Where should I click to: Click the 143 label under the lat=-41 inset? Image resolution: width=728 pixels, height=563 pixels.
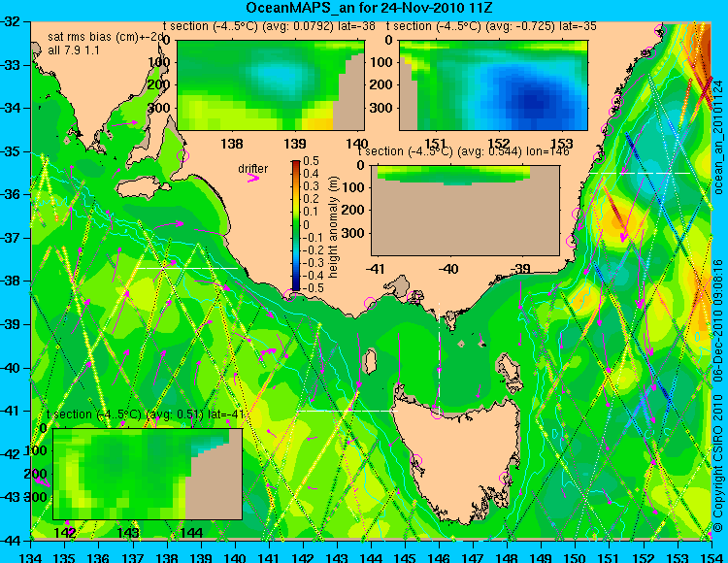(x=128, y=532)
